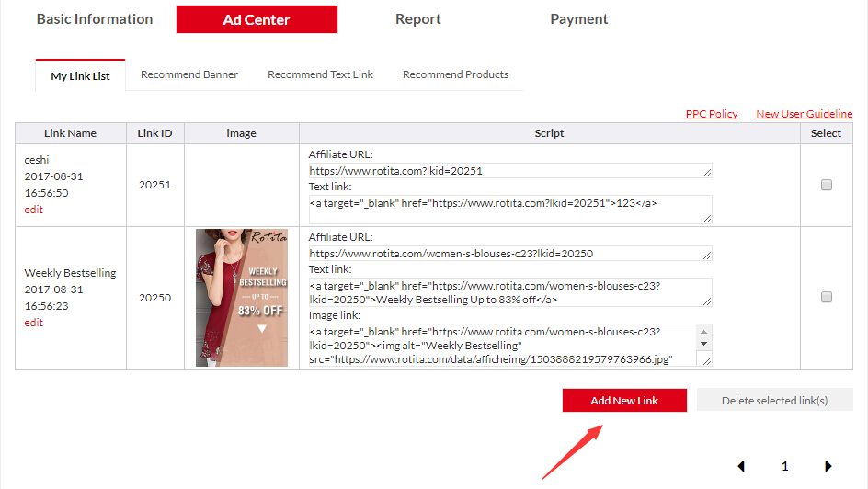Click Select column header
868x489 pixels.
[x=826, y=133]
